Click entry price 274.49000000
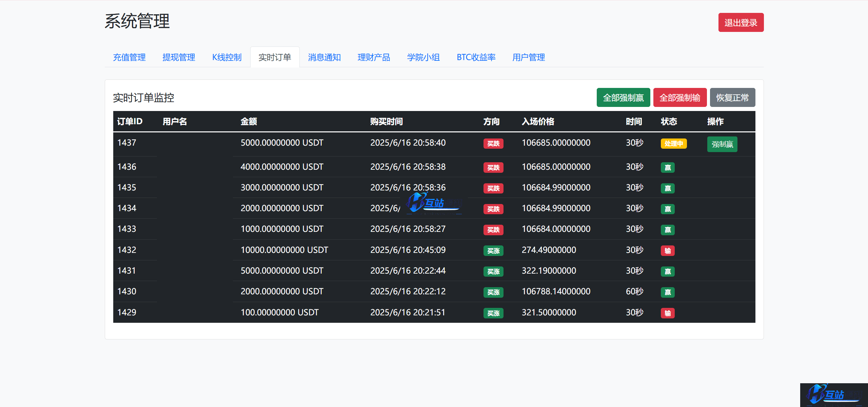Screen dimensions: 868x407 549,250
